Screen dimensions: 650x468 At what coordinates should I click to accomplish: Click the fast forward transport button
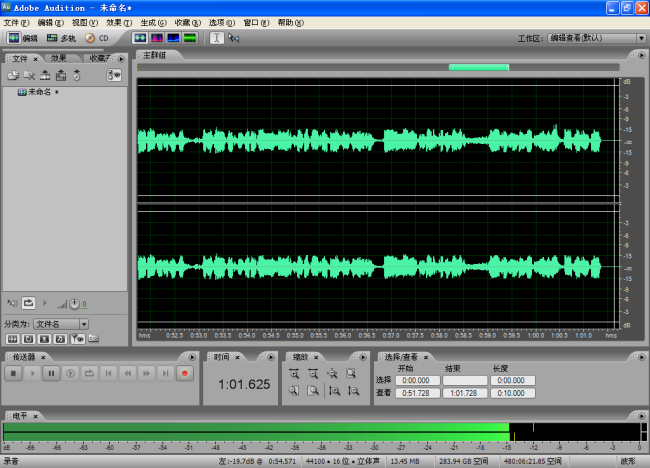click(147, 373)
